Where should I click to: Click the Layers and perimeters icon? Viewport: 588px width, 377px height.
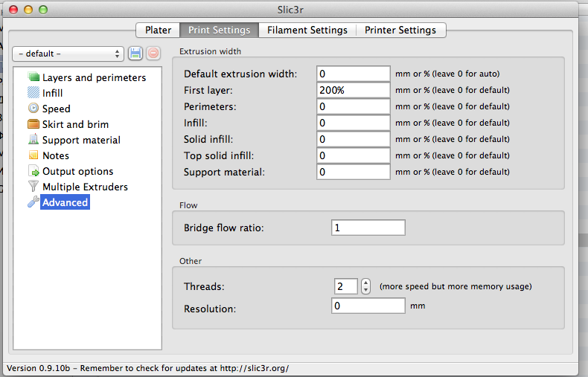[x=33, y=77]
